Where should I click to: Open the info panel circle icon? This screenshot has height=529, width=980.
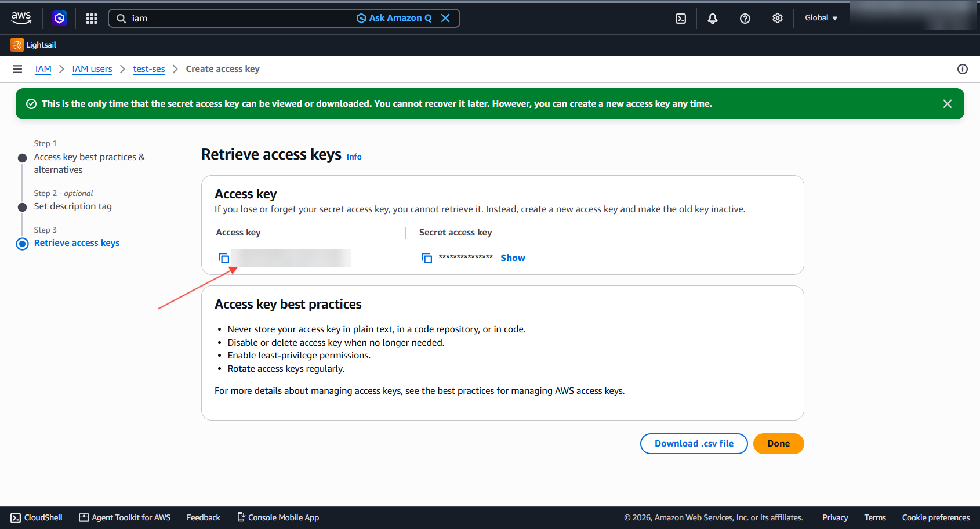963,69
